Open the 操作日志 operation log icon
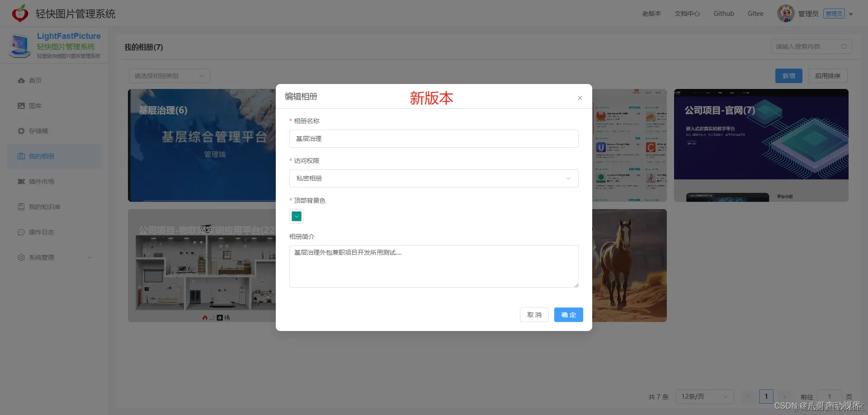Viewport: 868px width, 415px height. (x=21, y=232)
